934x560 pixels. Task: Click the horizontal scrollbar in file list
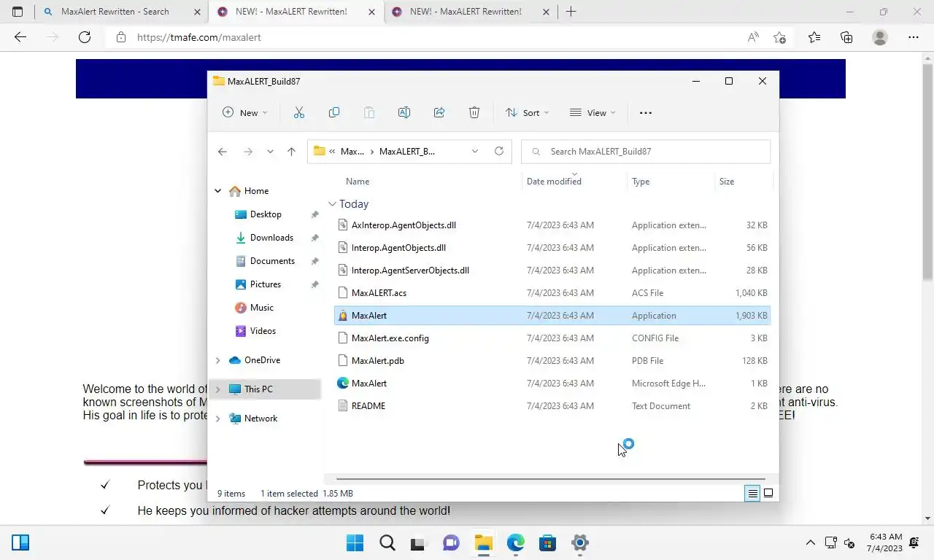click(551, 479)
